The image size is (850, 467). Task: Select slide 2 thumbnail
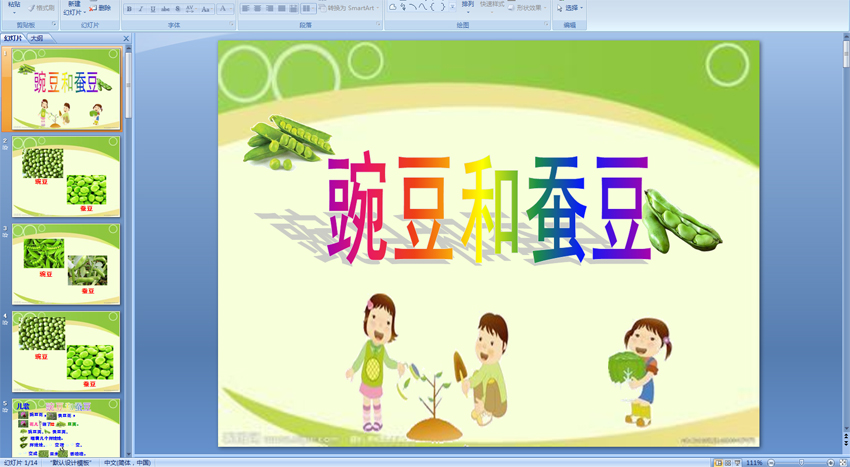pyautogui.click(x=66, y=176)
